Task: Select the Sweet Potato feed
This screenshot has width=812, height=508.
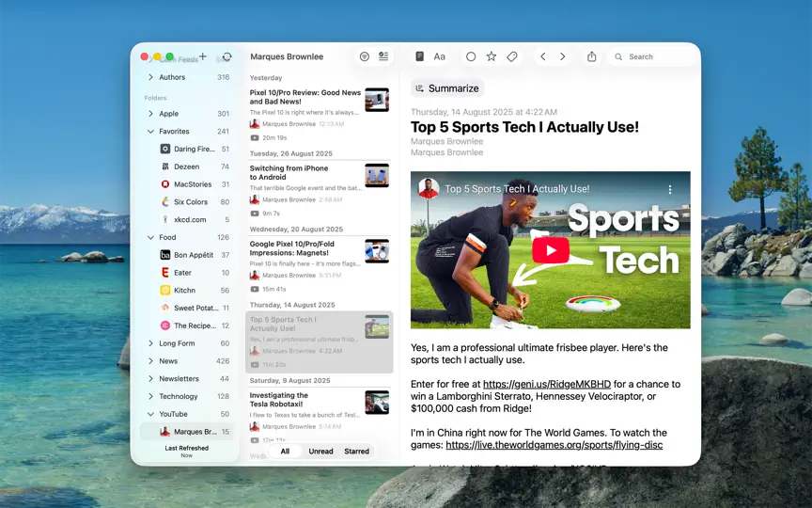Action: 187,308
